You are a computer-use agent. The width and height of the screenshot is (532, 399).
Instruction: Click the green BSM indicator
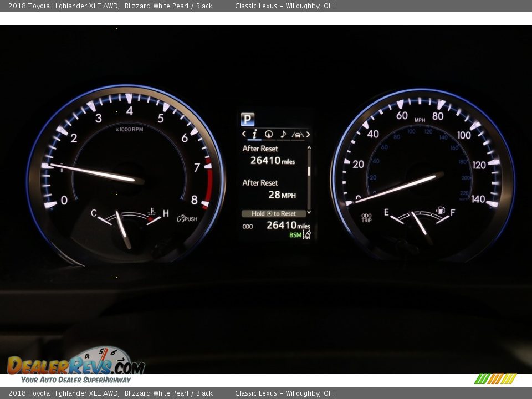point(295,235)
